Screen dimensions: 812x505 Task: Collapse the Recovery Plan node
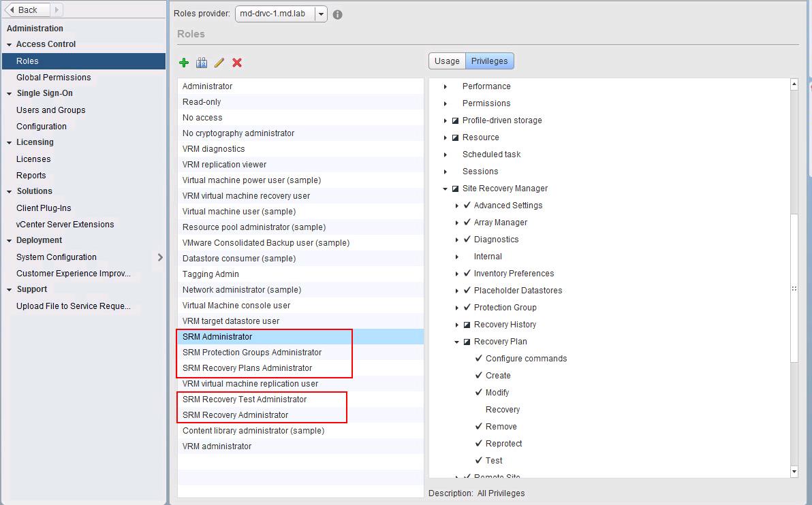coord(456,342)
